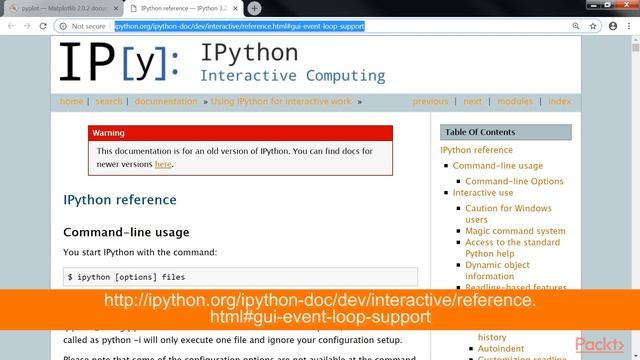
Task: Click IPython reference in Table Of Contents
Action: point(476,150)
